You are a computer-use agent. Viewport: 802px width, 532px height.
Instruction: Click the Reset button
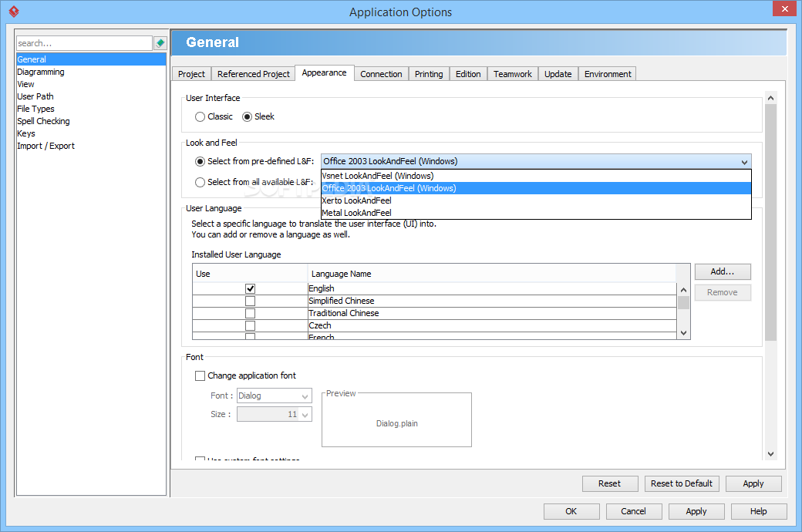[610, 483]
